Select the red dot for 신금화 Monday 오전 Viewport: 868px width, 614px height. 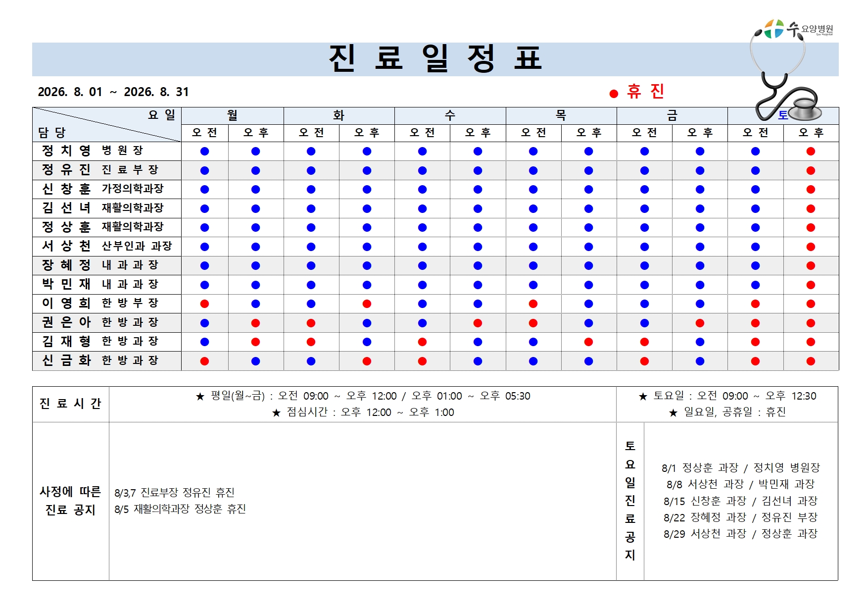pyautogui.click(x=204, y=361)
